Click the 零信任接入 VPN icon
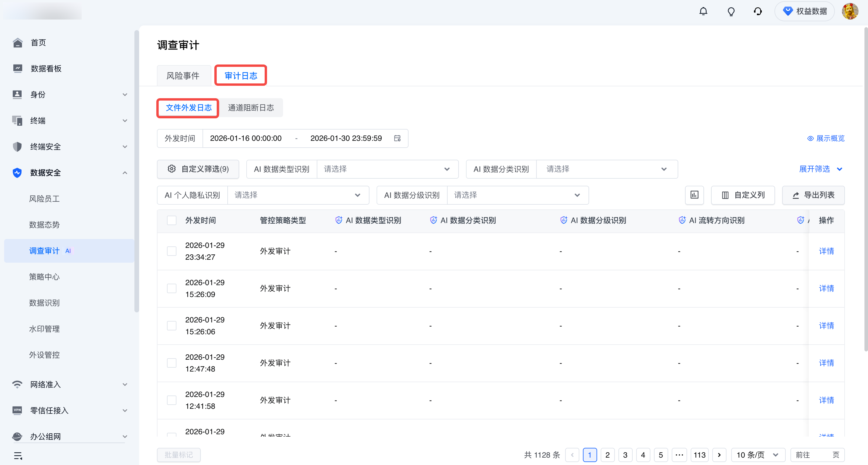This screenshot has width=868, height=465. (x=17, y=411)
